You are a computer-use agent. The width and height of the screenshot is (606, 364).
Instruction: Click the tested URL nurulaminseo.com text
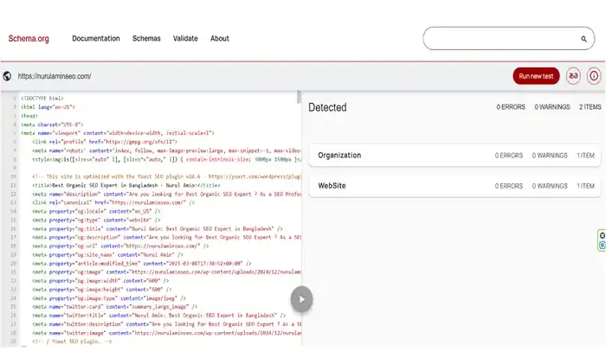point(55,76)
